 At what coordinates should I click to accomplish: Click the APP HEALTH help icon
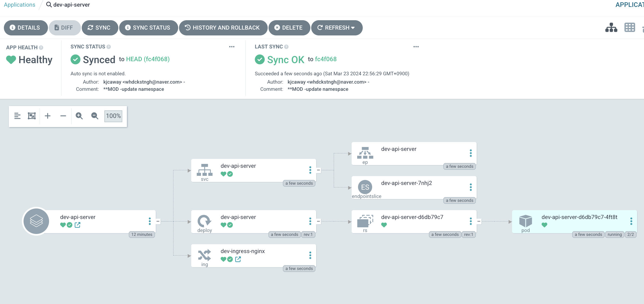[41, 48]
